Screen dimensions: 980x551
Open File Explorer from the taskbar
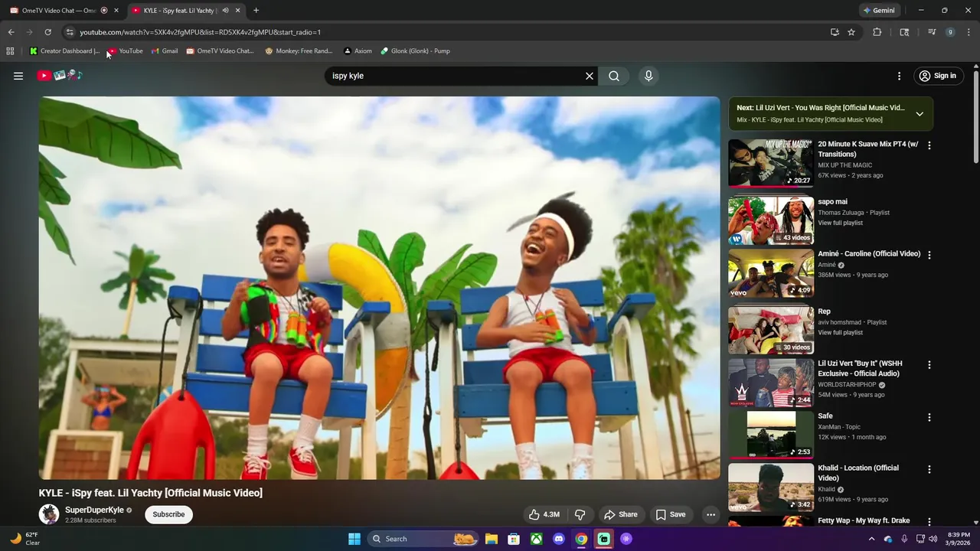(492, 539)
